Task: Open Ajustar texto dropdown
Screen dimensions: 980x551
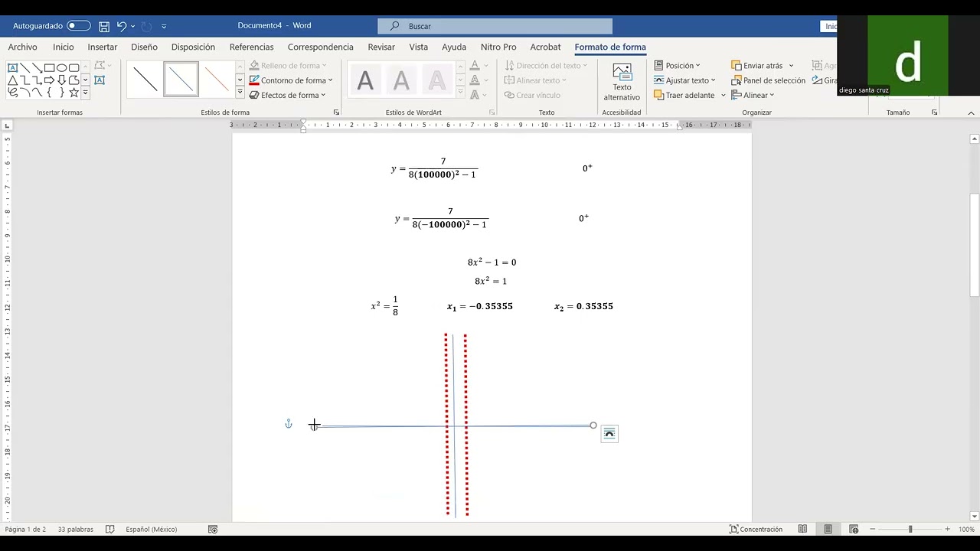Action: click(684, 80)
